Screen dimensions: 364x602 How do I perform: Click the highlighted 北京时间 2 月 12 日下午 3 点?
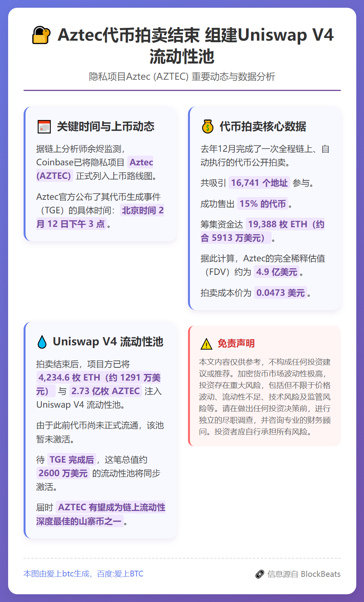(100, 217)
